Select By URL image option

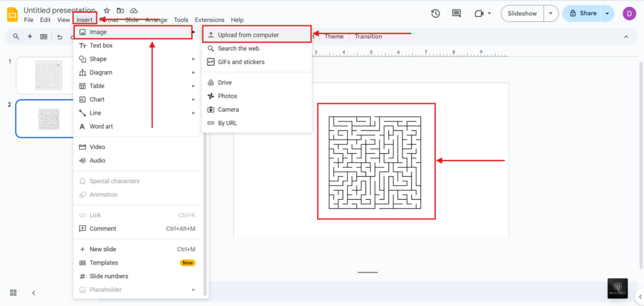tap(227, 123)
